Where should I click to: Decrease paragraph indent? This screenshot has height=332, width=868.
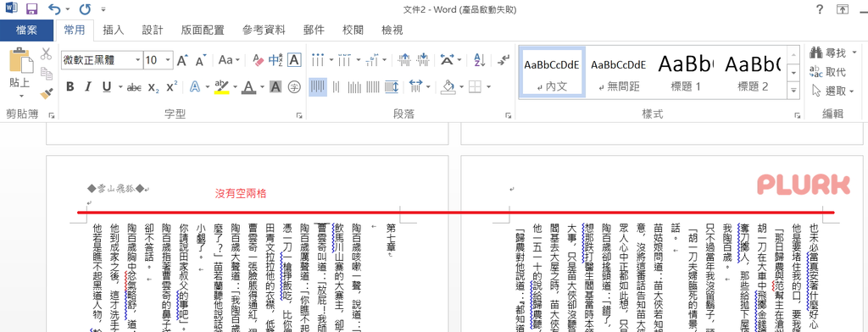point(404,60)
